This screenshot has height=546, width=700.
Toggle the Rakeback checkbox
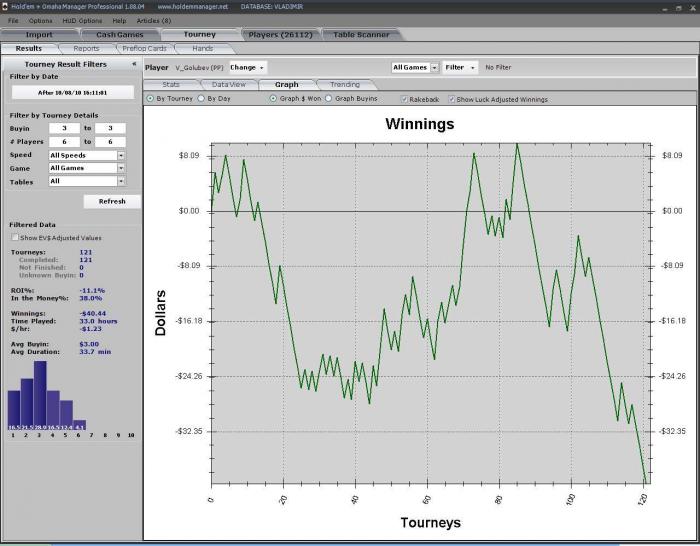click(x=404, y=99)
